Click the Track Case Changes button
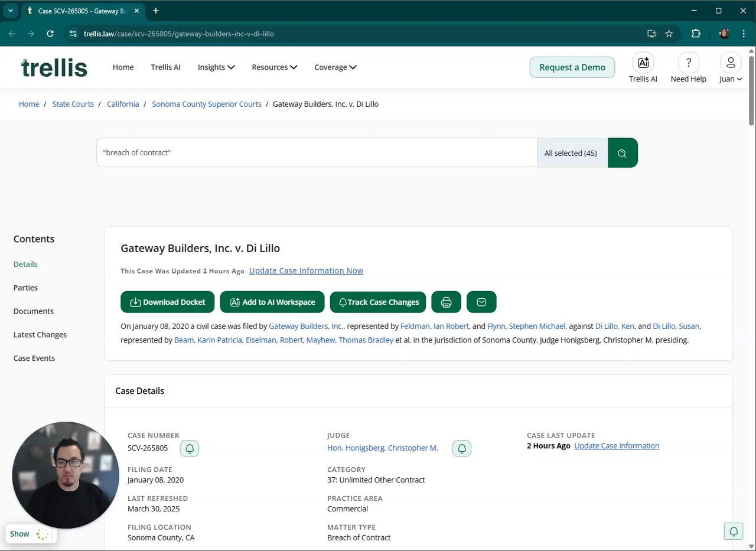The height and width of the screenshot is (551, 756). pos(378,302)
